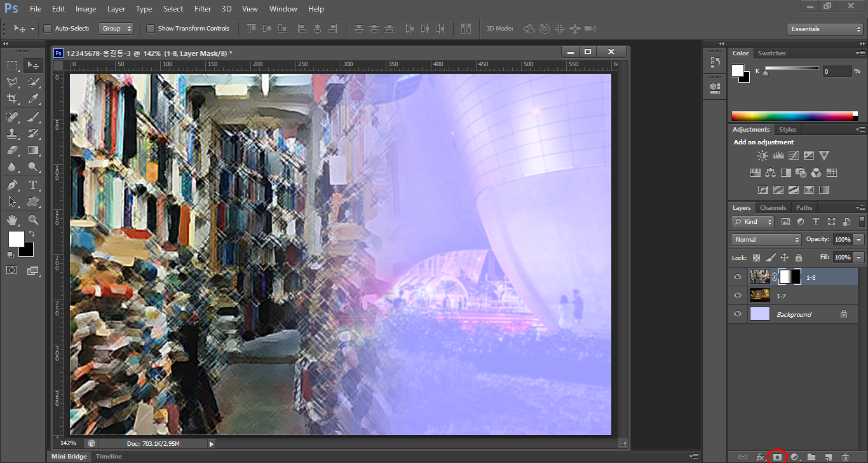This screenshot has width=868, height=463.
Task: Open the Layer menu
Action: click(116, 9)
